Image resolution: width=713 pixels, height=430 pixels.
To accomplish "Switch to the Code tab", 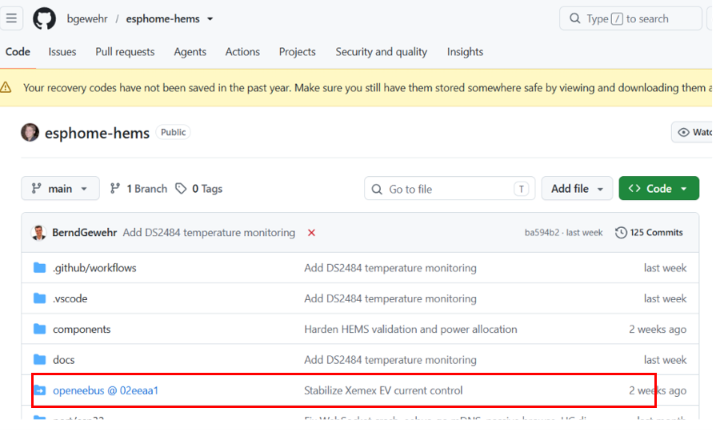I will coord(18,52).
